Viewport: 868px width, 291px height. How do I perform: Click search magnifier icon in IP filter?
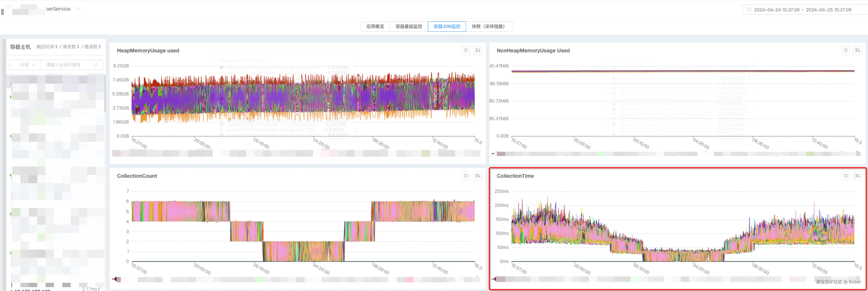point(96,65)
